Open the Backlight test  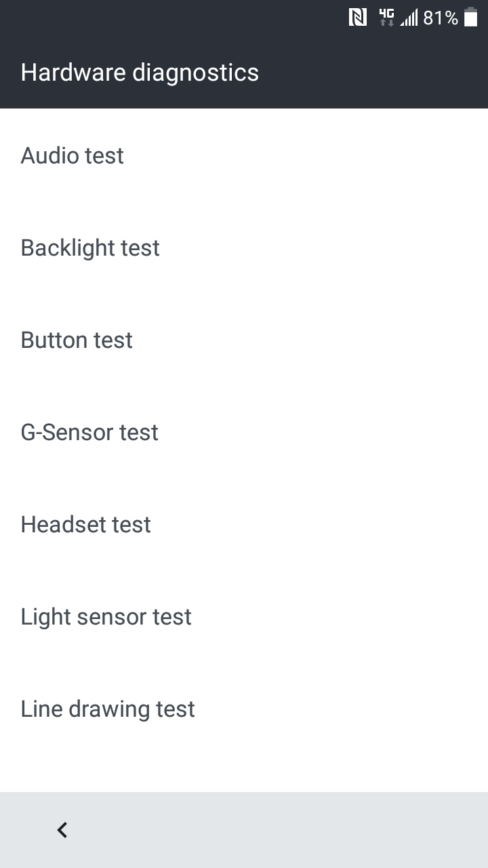coord(244,248)
